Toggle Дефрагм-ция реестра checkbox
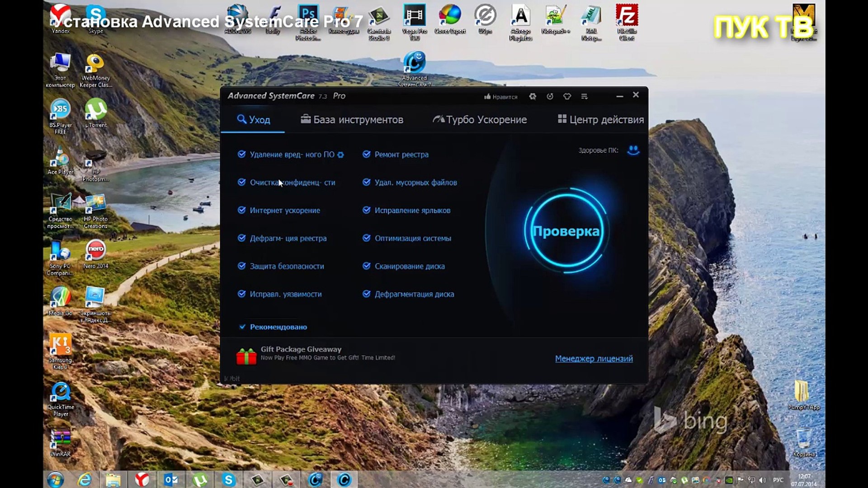 click(x=241, y=238)
